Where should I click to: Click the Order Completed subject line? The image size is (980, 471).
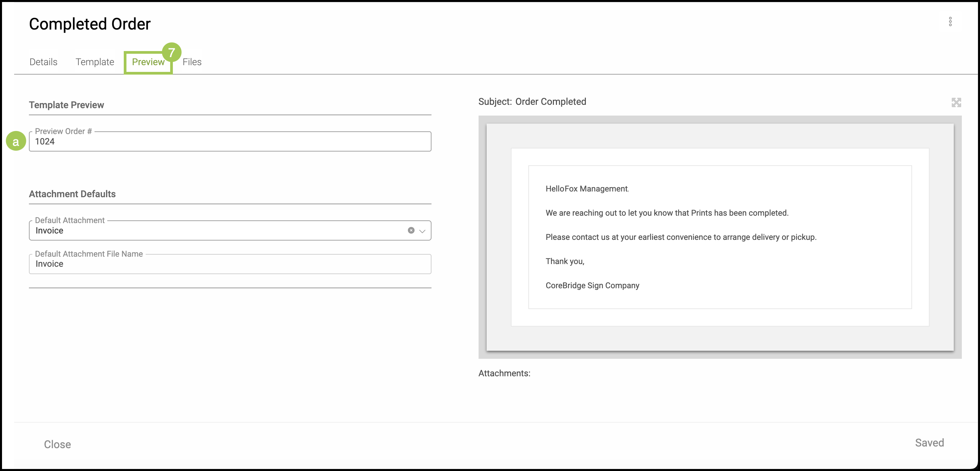point(550,101)
